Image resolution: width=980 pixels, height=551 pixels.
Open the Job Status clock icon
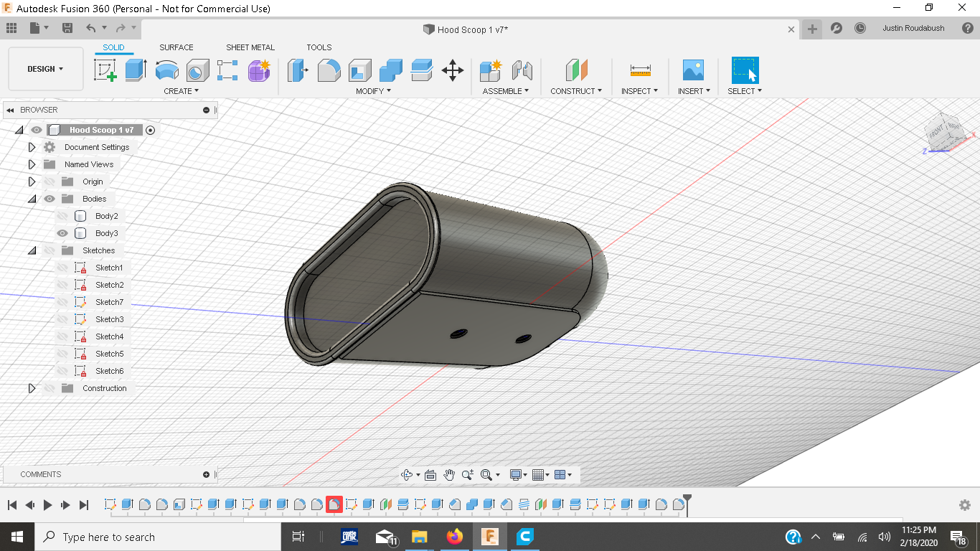(859, 29)
